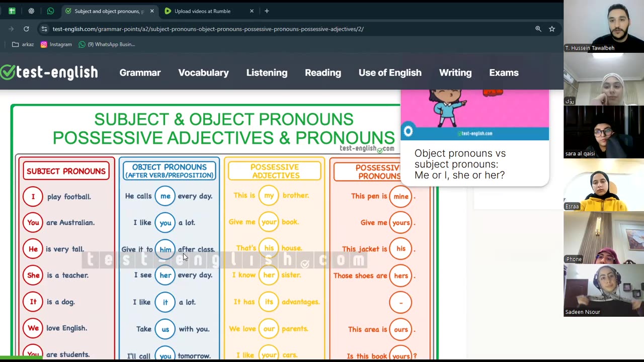Click the address bar URL

click(208, 29)
